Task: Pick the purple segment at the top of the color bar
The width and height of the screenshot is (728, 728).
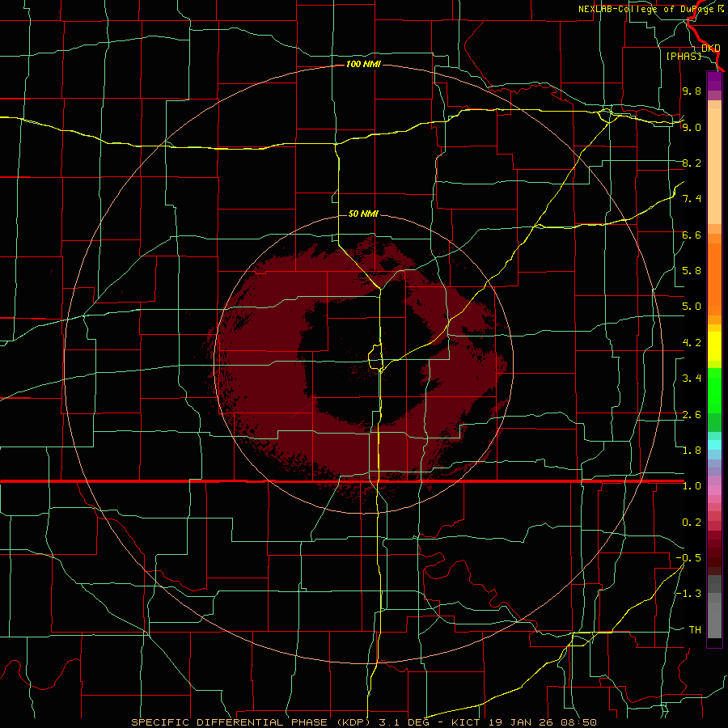Action: pyautogui.click(x=714, y=81)
